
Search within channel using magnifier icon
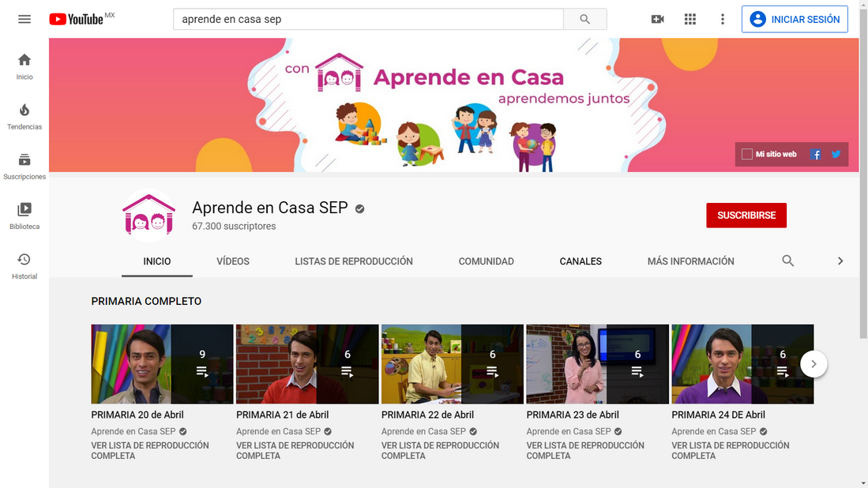pyautogui.click(x=787, y=261)
